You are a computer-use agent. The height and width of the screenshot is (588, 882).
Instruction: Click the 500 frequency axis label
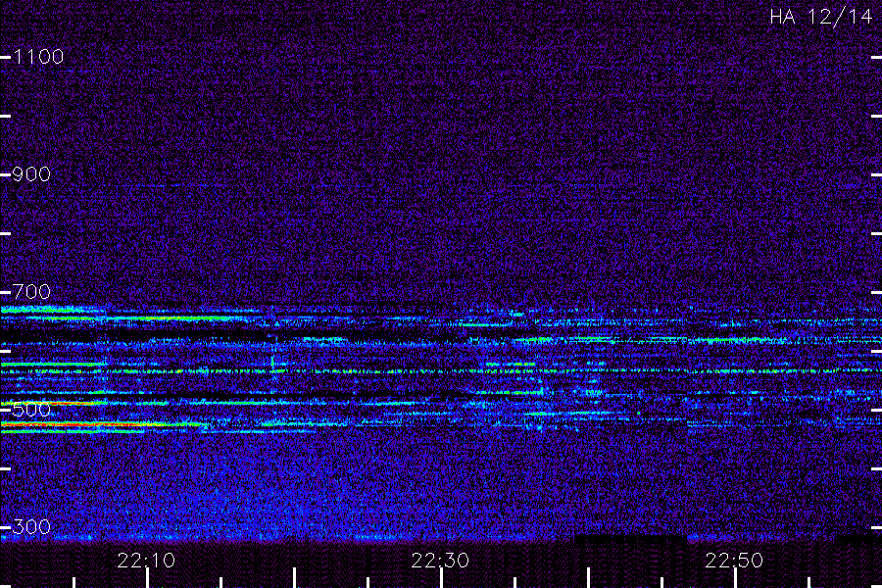click(x=31, y=409)
